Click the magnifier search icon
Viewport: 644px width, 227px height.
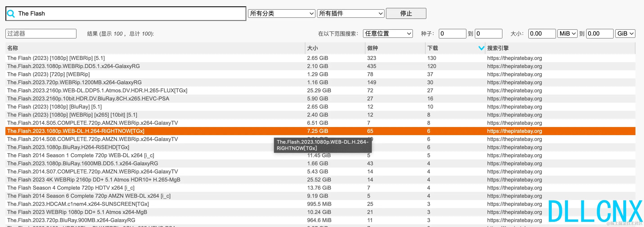coord(11,14)
